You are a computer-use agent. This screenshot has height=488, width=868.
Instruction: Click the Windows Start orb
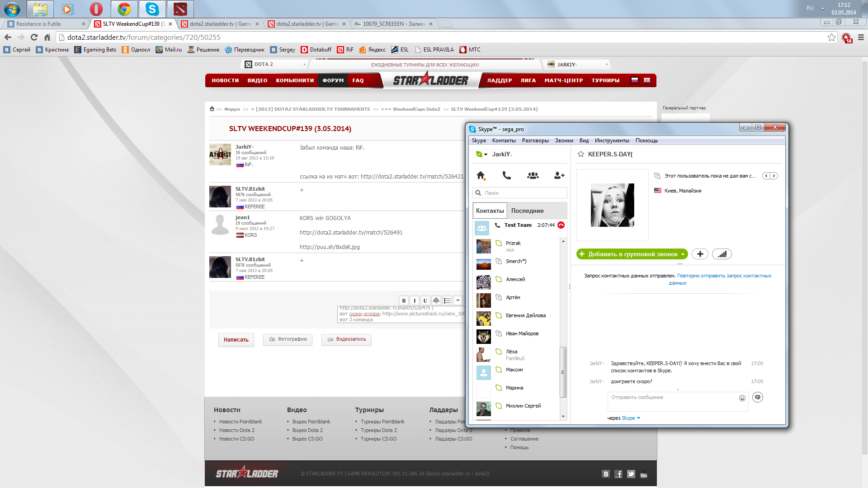coord(12,9)
